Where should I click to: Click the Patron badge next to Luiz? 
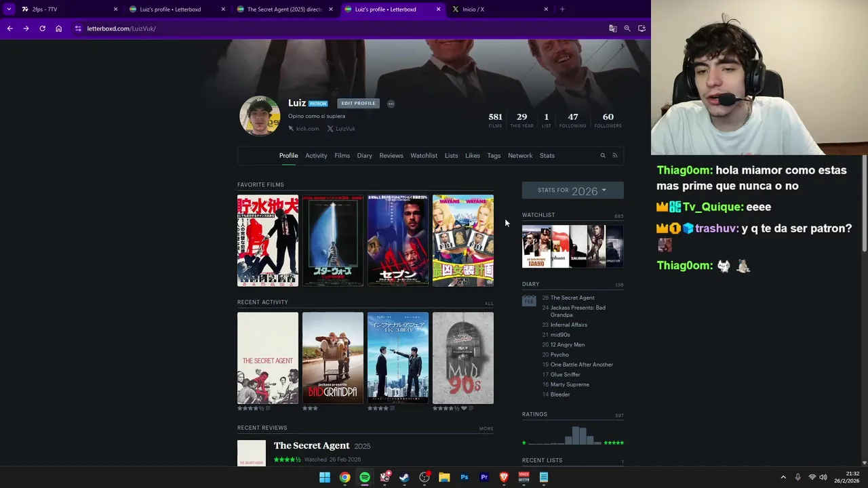(x=318, y=104)
